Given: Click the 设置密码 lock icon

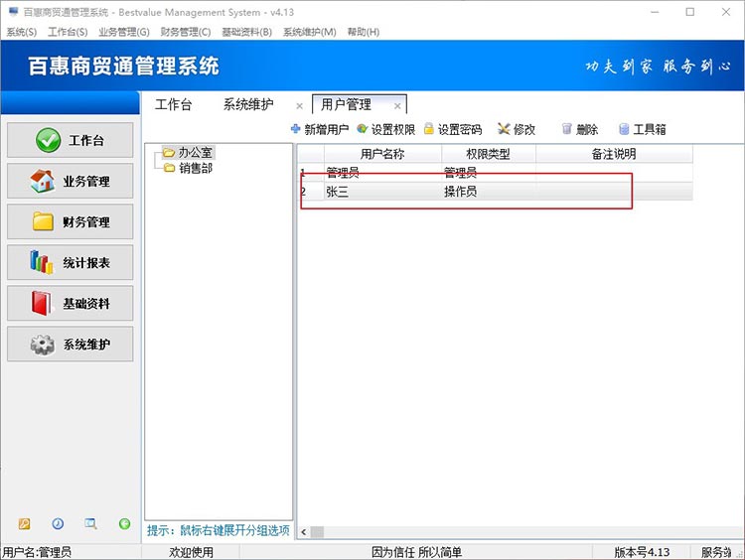Looking at the screenshot, I should tap(429, 129).
